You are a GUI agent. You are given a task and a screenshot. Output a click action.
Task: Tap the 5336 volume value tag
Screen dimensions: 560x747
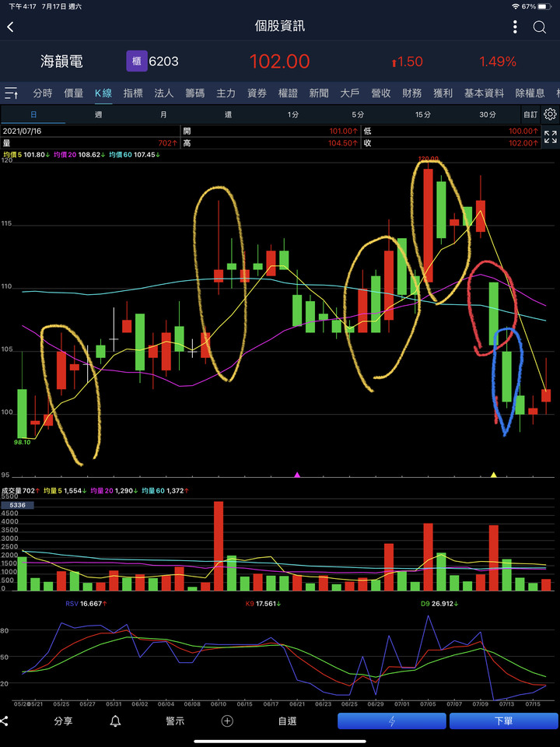(x=17, y=505)
